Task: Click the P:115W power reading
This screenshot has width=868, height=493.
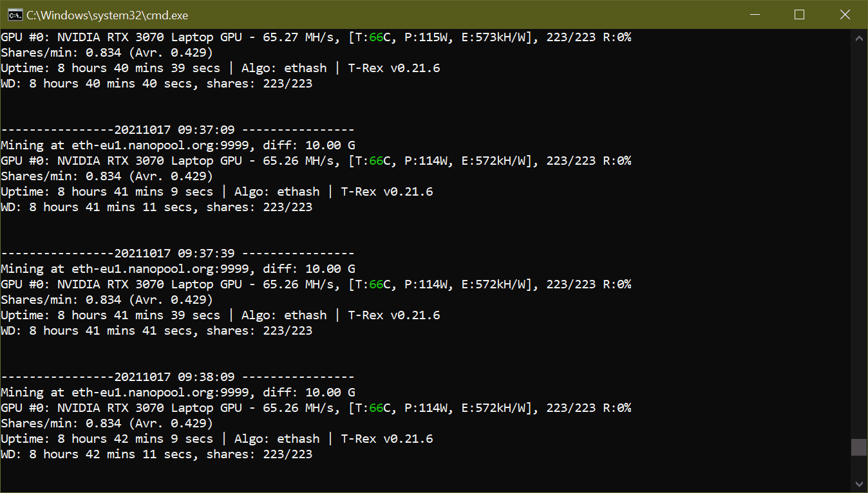Action: tap(426, 37)
